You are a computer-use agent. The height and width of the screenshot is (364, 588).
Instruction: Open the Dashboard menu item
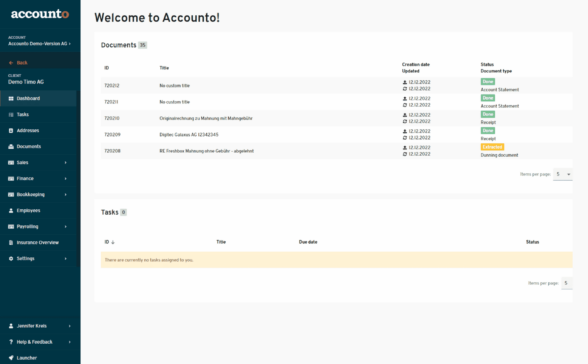tap(38, 99)
